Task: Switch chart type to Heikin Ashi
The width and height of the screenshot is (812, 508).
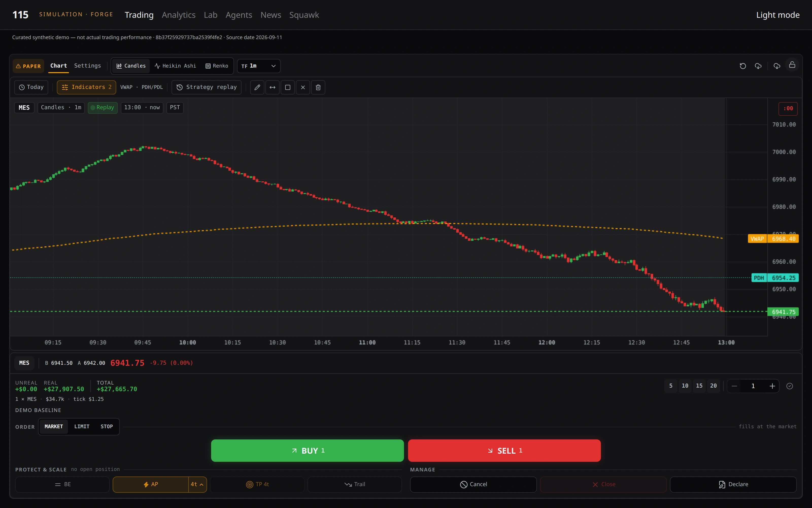Action: [x=175, y=66]
